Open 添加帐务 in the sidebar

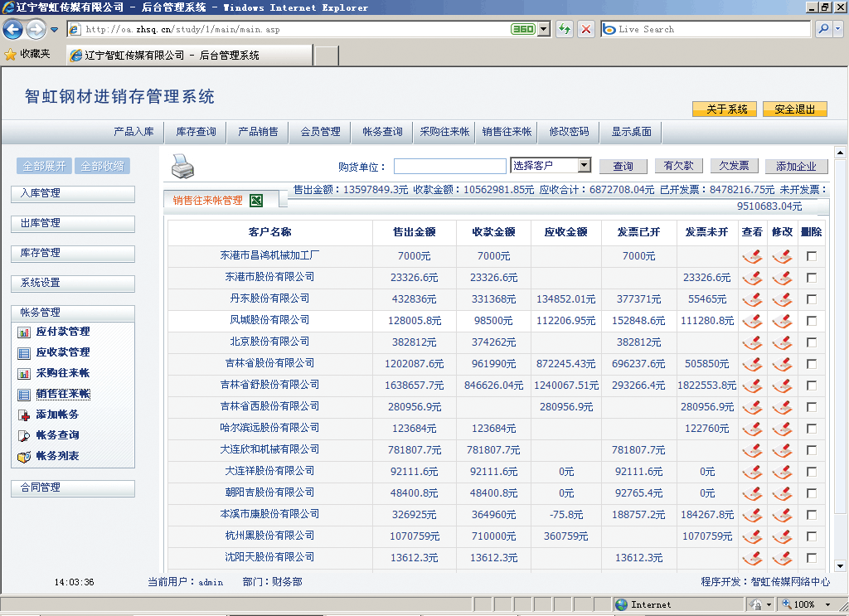coord(56,415)
